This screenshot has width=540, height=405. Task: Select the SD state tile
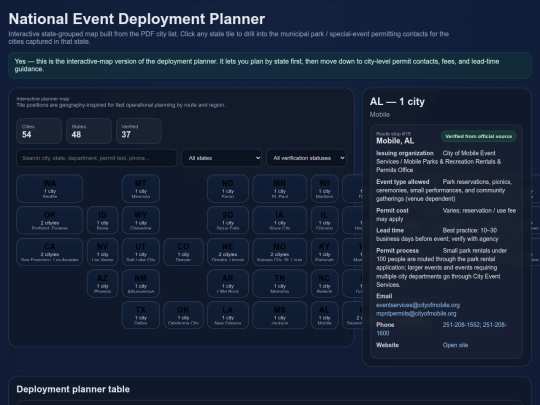(x=228, y=220)
